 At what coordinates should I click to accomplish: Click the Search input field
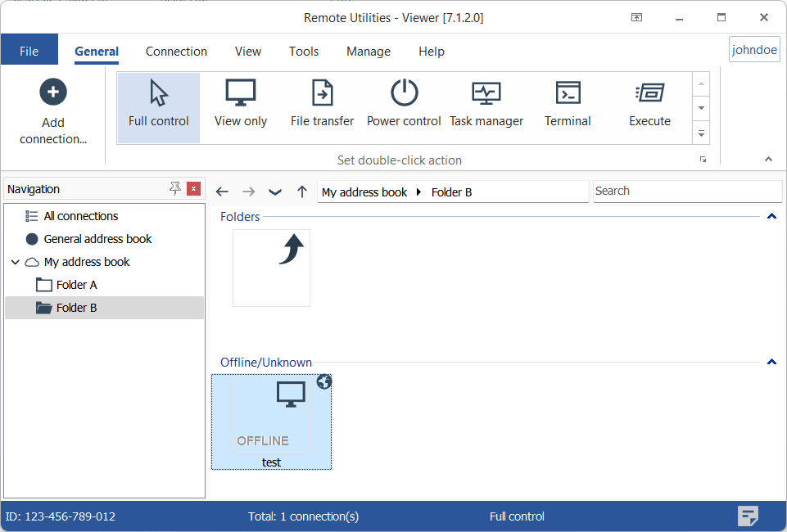coord(686,192)
